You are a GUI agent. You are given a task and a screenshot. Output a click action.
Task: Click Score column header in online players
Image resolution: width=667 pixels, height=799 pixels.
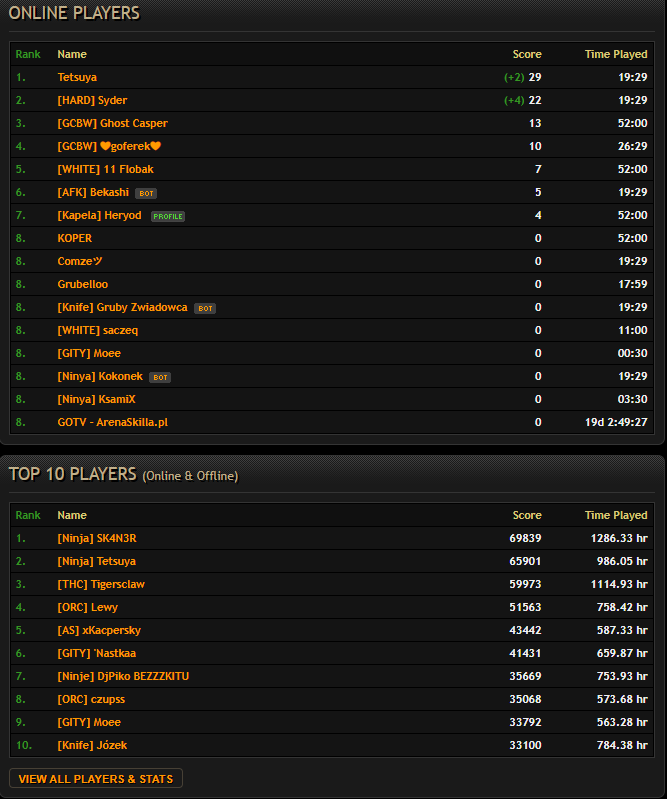coord(527,55)
